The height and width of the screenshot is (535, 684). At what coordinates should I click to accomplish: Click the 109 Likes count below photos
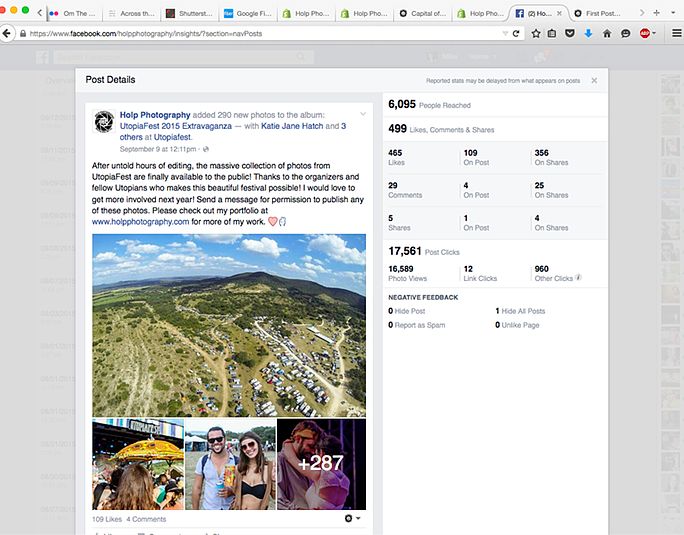[x=107, y=519]
